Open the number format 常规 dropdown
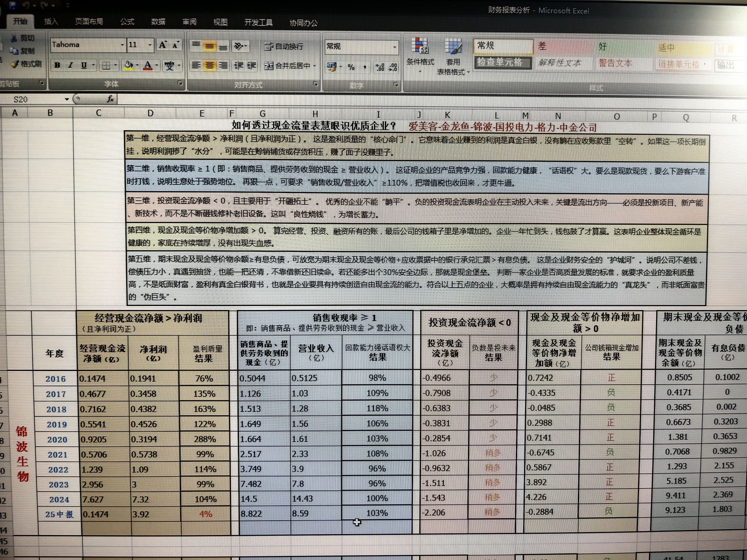The height and width of the screenshot is (560, 747). pyautogui.click(x=394, y=47)
